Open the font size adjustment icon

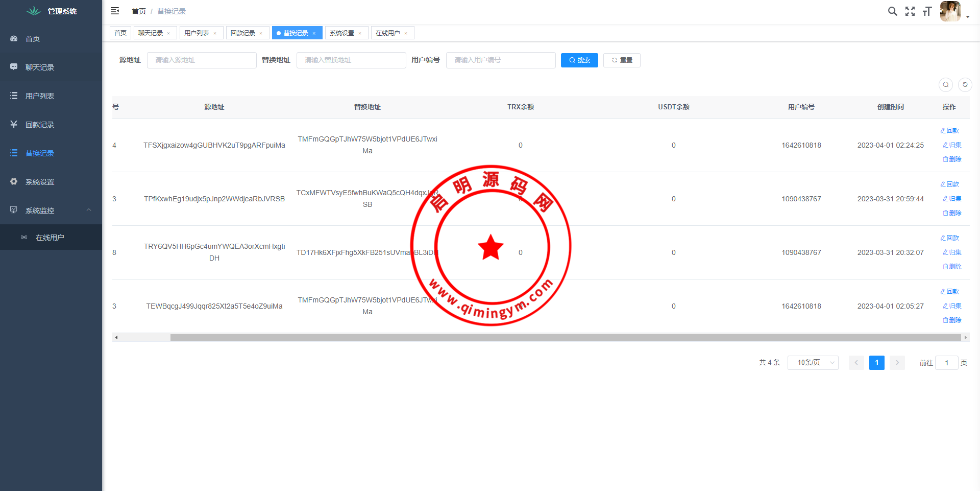point(927,11)
